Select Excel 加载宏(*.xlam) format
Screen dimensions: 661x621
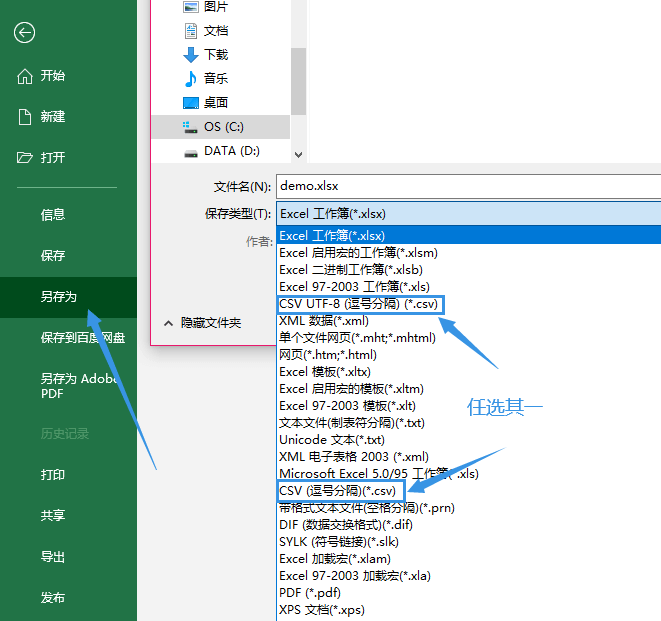click(335, 559)
